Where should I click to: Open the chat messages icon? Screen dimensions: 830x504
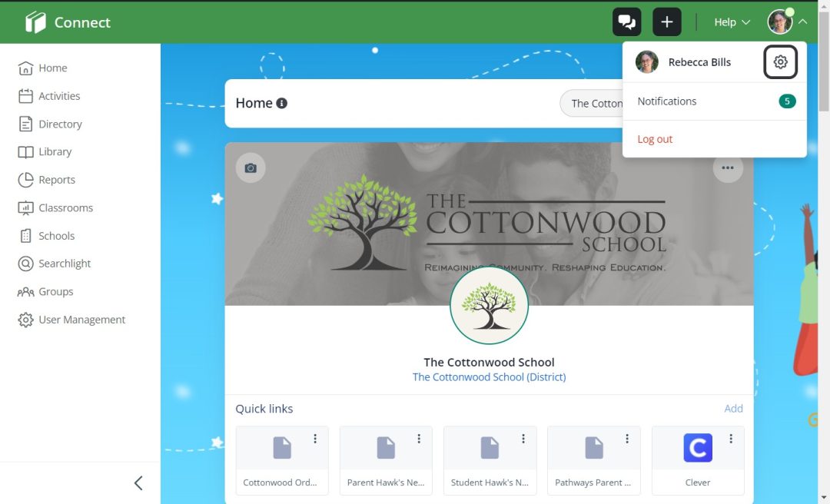tap(626, 22)
